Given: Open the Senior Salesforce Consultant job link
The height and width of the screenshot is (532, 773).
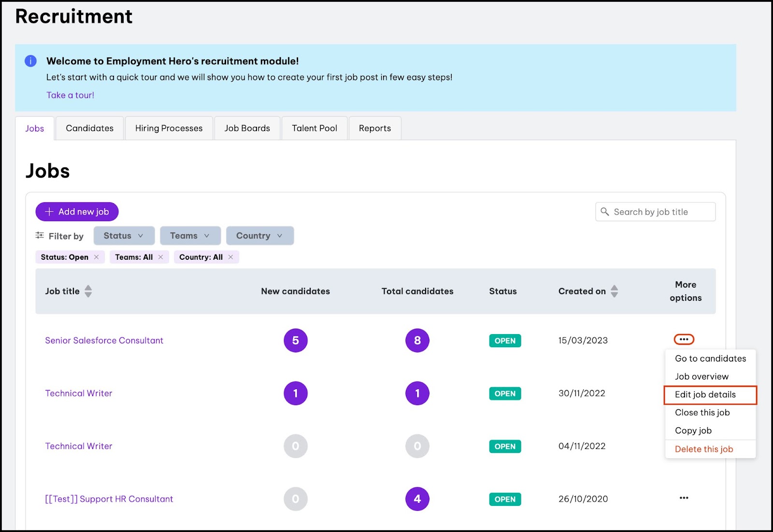Looking at the screenshot, I should tap(104, 340).
